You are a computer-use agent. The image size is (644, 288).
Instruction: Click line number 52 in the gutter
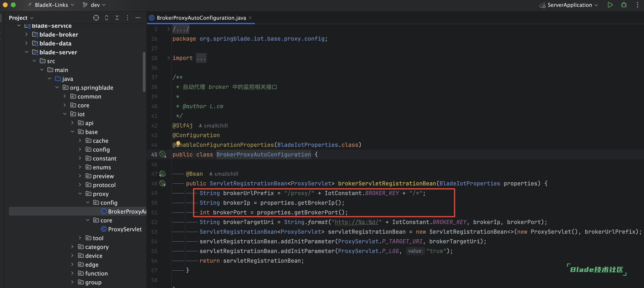[154, 222]
